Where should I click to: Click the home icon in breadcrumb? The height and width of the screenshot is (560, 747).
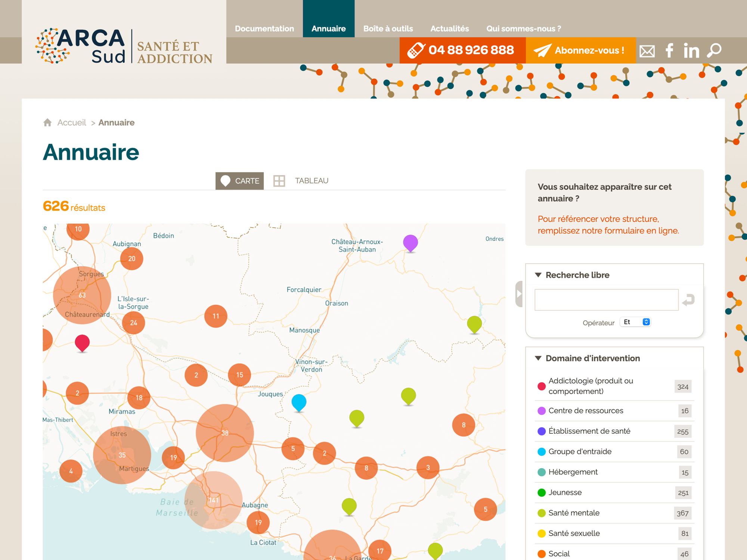click(47, 122)
